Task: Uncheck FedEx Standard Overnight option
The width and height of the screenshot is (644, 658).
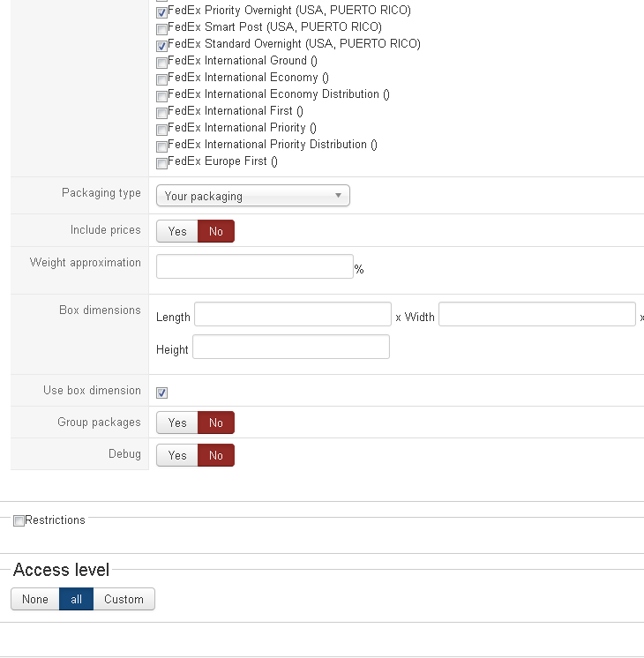Action: pos(161,46)
